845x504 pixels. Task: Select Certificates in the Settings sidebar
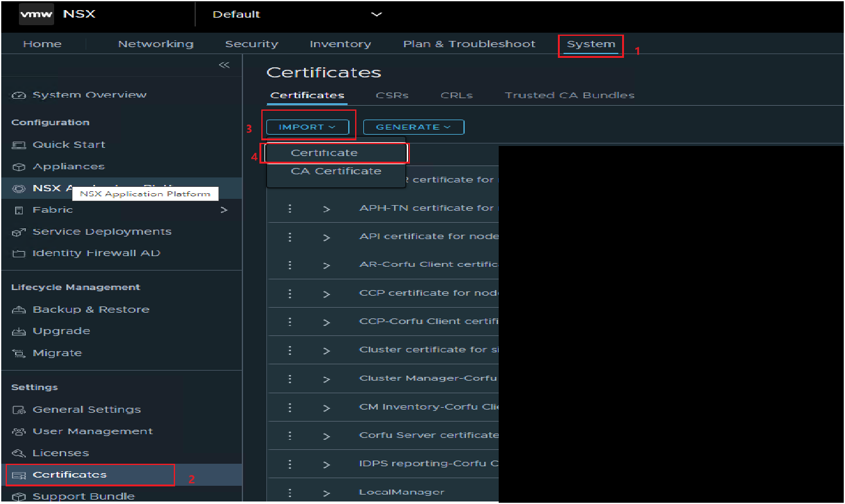pyautogui.click(x=69, y=474)
